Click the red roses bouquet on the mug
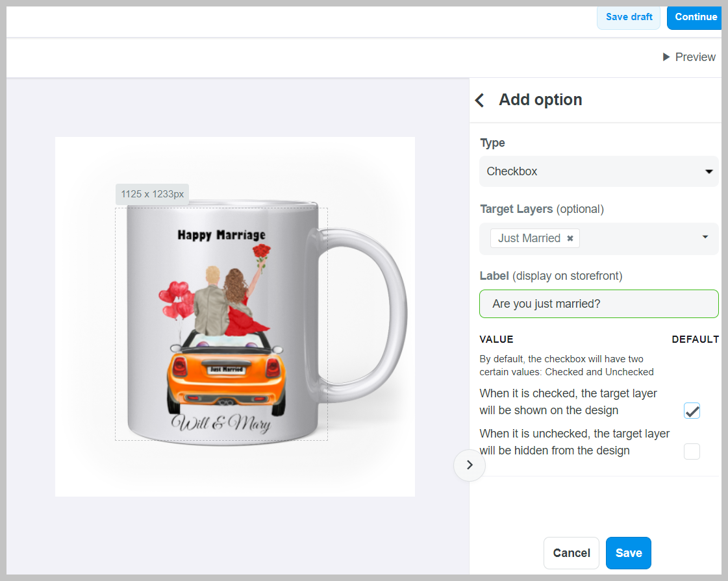Image resolution: width=728 pixels, height=581 pixels. point(261,253)
